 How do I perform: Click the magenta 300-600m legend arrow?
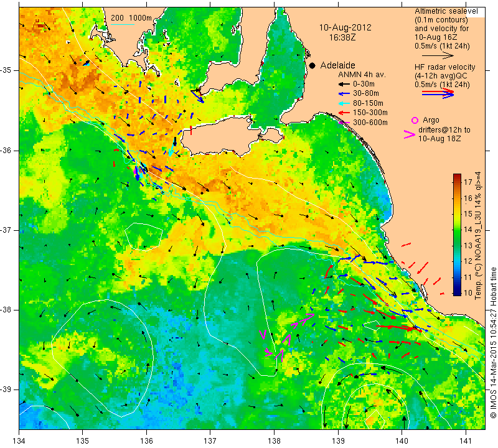(x=344, y=122)
